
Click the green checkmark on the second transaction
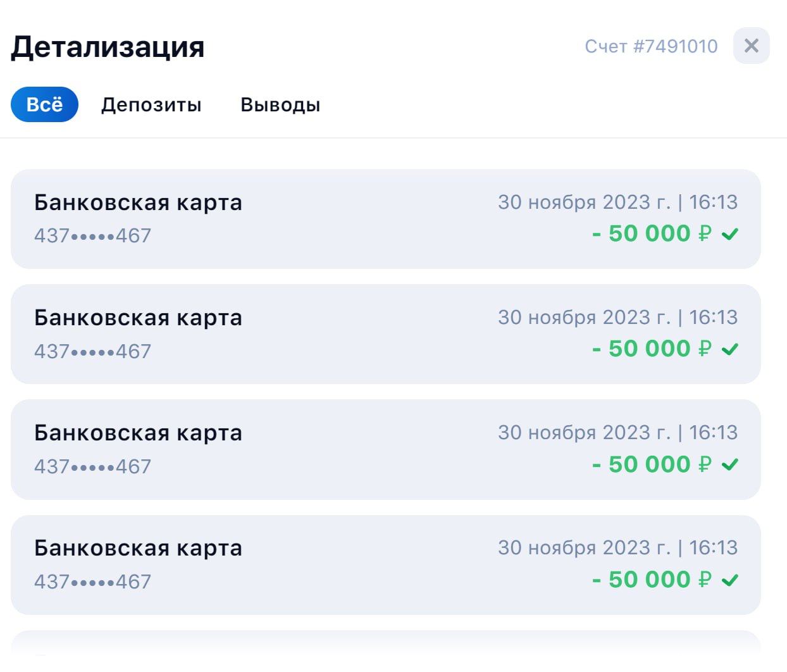[x=729, y=349]
